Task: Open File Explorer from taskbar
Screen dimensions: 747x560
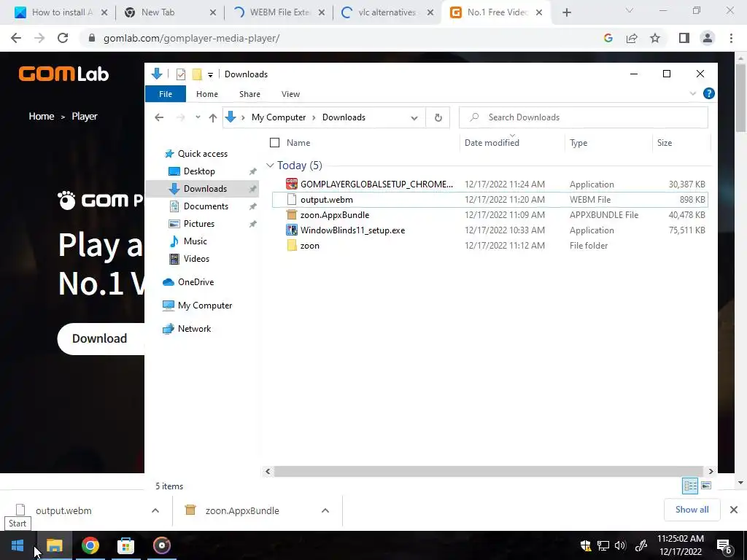Action: click(x=54, y=545)
